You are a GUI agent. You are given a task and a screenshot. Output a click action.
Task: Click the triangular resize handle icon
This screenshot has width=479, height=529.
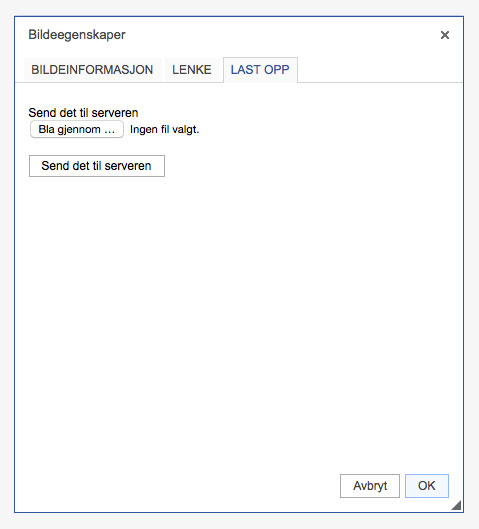click(x=456, y=505)
